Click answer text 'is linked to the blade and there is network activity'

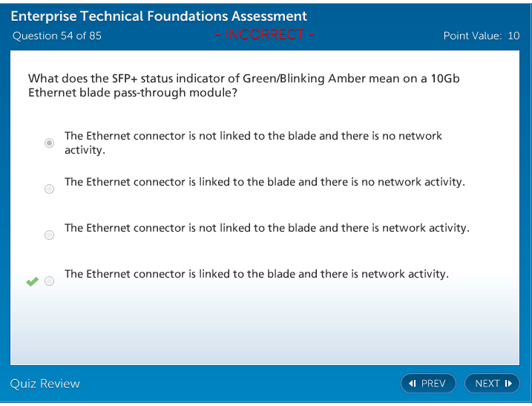tap(256, 274)
